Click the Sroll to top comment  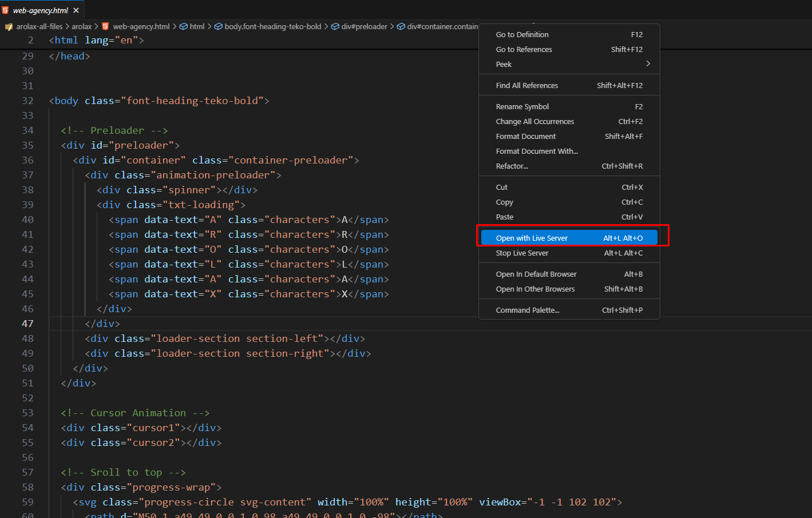click(x=123, y=472)
